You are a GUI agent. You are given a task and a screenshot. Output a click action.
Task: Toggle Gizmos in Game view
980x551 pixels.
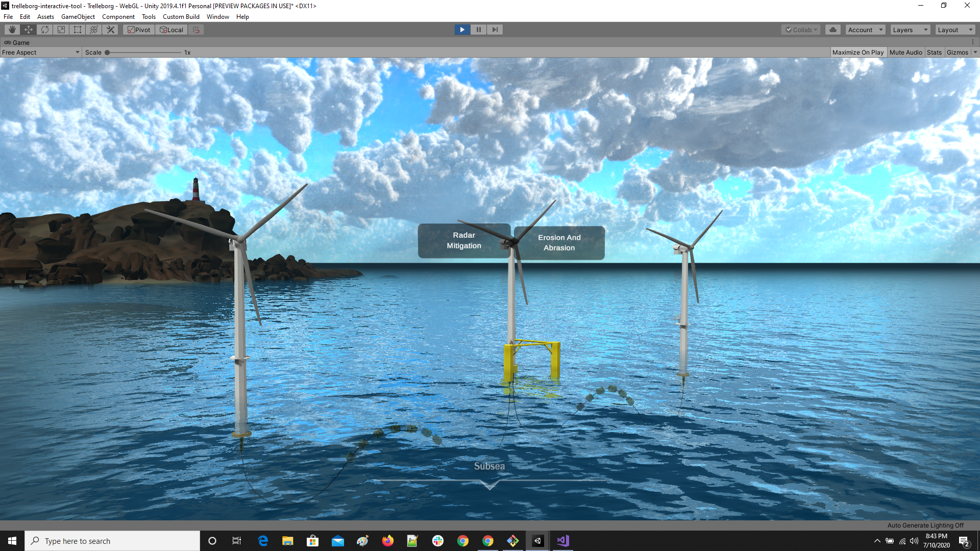click(x=957, y=52)
